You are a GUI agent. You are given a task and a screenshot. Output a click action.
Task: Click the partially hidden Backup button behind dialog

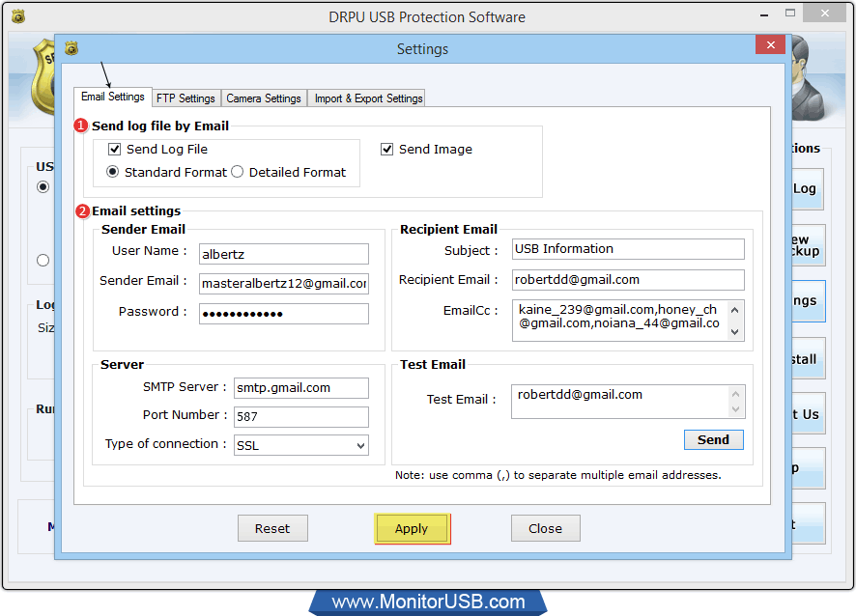pos(809,245)
